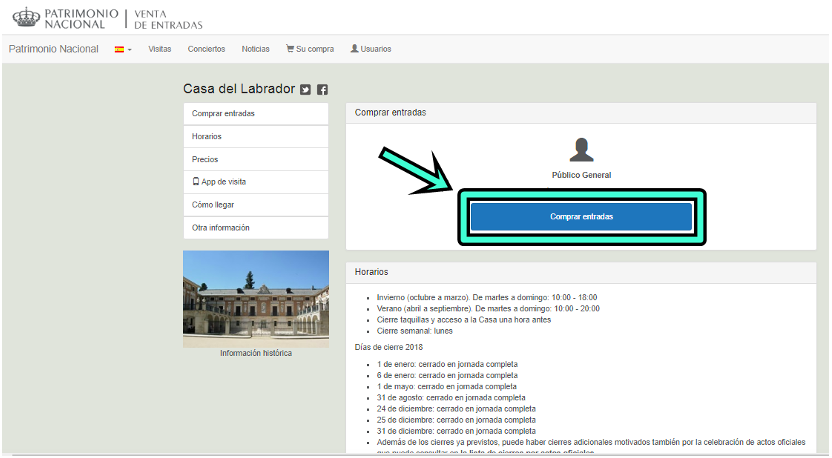Screen dimensions: 832x458
Task: Click the Patrimonio Nacional navbar brand text
Action: 54,49
